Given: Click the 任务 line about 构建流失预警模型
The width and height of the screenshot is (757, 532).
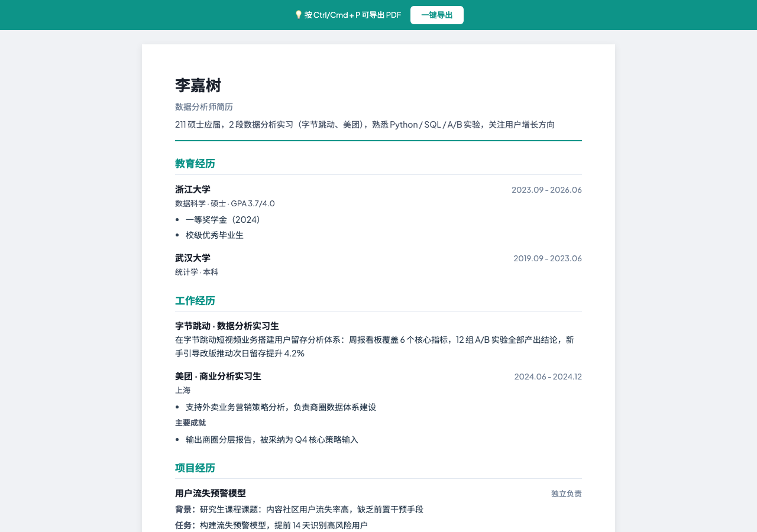Looking at the screenshot, I should pos(271,525).
